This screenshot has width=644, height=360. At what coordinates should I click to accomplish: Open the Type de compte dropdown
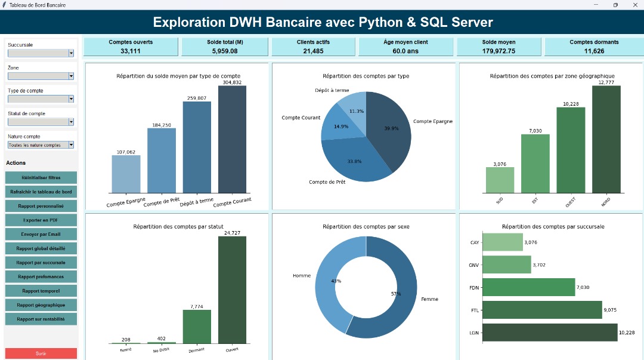[x=71, y=99]
